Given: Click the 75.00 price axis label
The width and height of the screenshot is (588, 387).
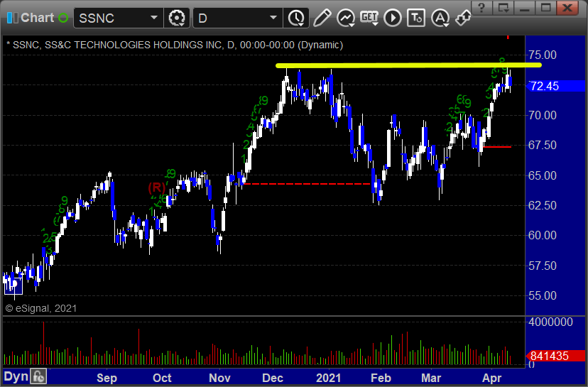Looking at the screenshot, I should pos(543,55).
